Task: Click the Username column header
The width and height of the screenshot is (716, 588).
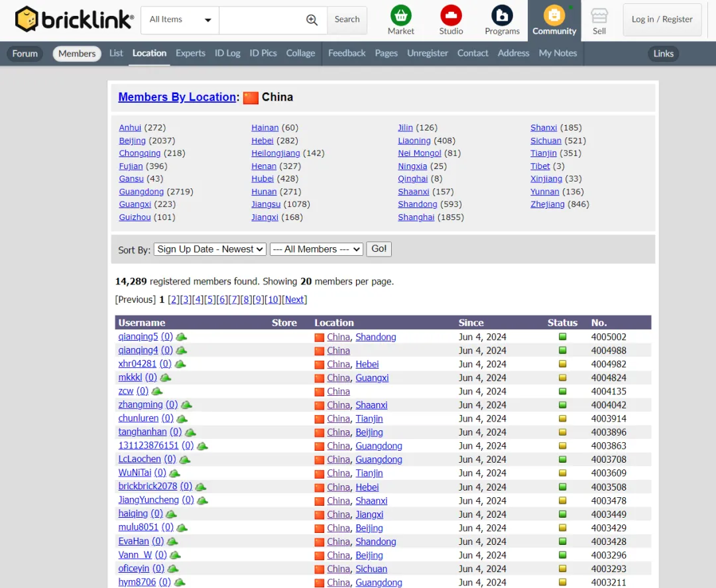Action: [x=142, y=323]
